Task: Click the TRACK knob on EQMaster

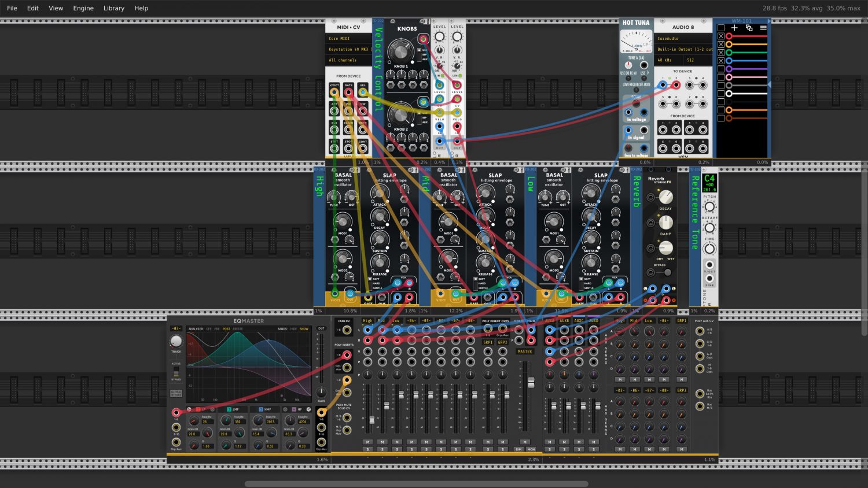Action: [x=176, y=341]
